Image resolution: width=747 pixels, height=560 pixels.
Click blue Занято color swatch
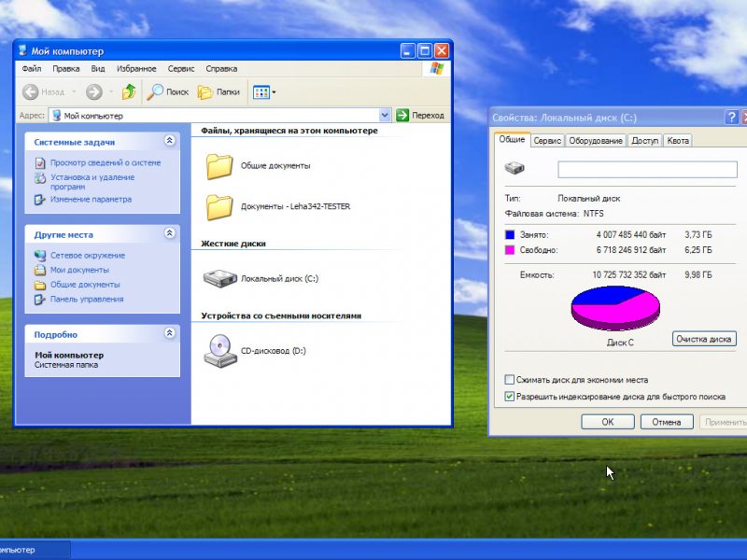(510, 235)
